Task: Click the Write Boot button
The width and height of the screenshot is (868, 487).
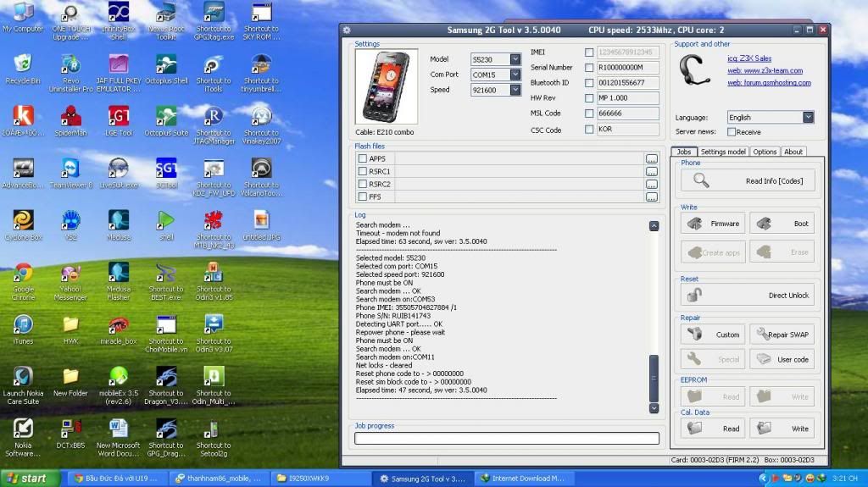Action: coord(782,224)
